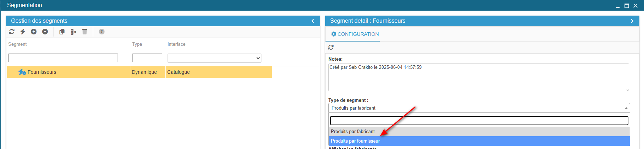
Task: Add a new segment with plus icon
Action: coord(34,32)
